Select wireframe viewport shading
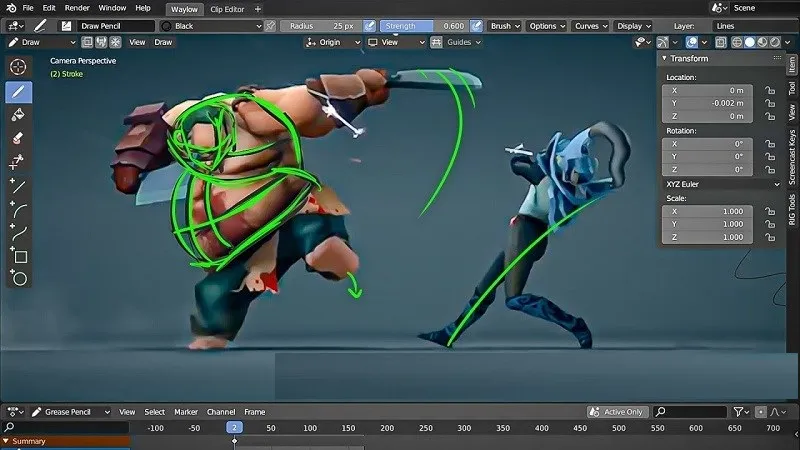This screenshot has width=800, height=450. point(737,42)
